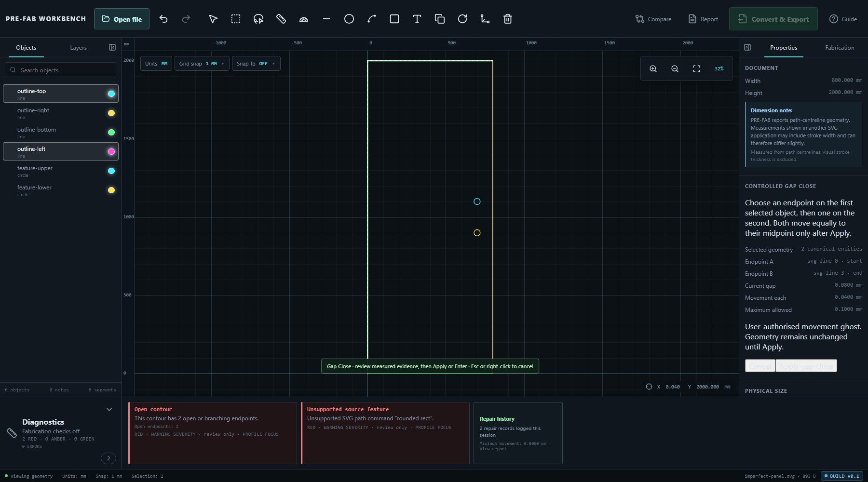
Task: Pick the arc curve tool
Action: 372,19
